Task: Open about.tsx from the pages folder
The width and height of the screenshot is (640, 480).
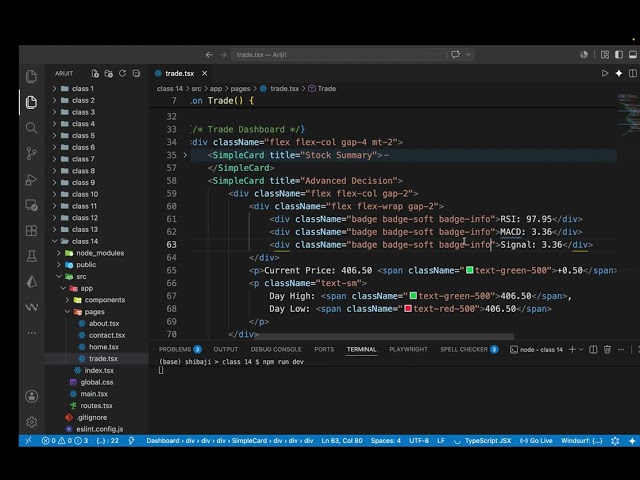Action: click(104, 324)
